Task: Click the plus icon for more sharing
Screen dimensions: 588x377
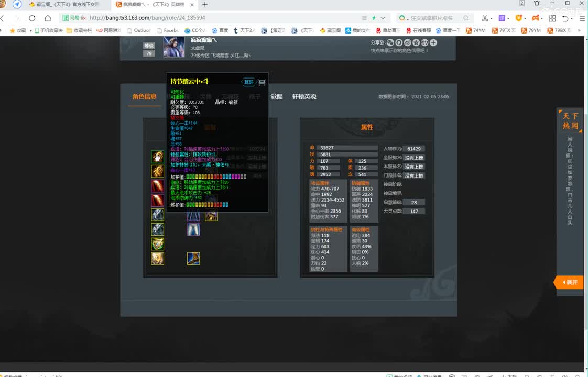Action: click(x=433, y=42)
